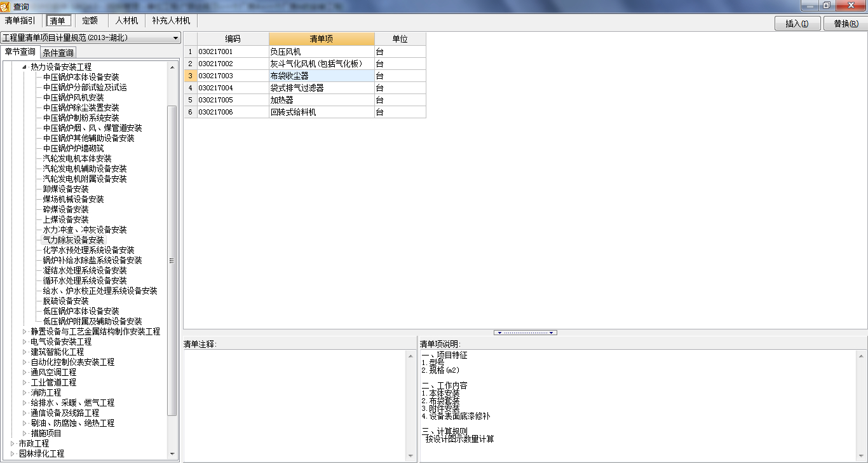Expand the 措施项目 node
The height and width of the screenshot is (463, 868).
(x=25, y=433)
